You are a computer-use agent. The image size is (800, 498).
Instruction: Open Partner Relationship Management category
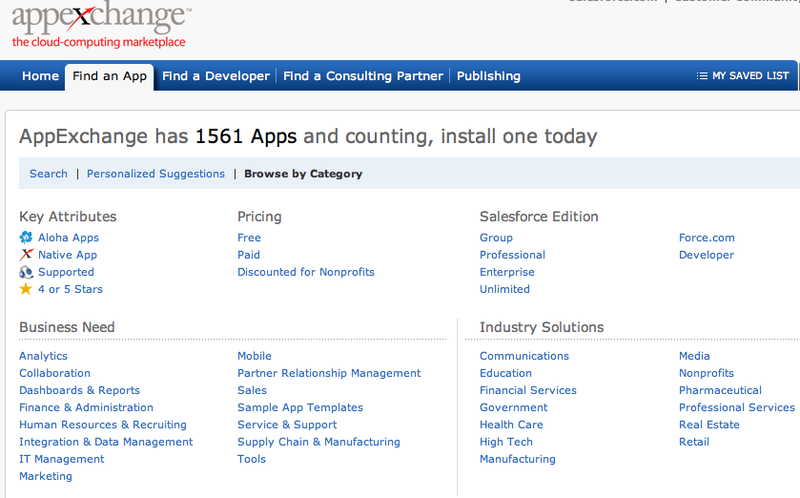click(329, 373)
